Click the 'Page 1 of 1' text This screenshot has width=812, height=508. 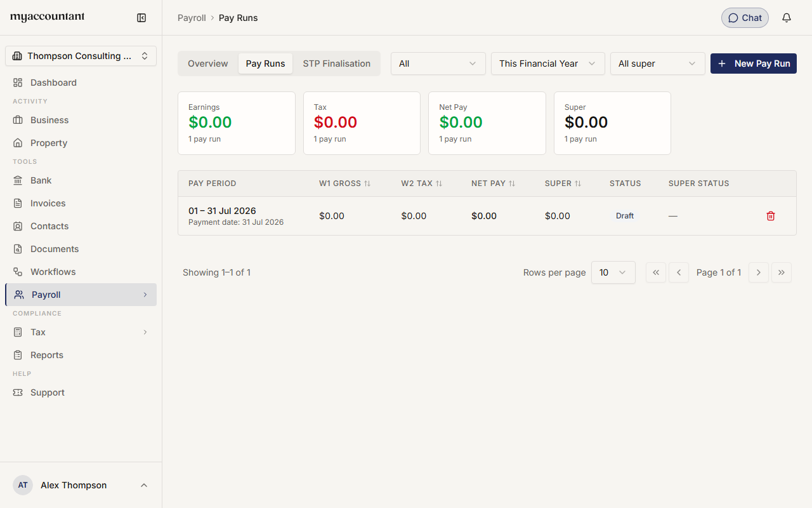point(719,272)
